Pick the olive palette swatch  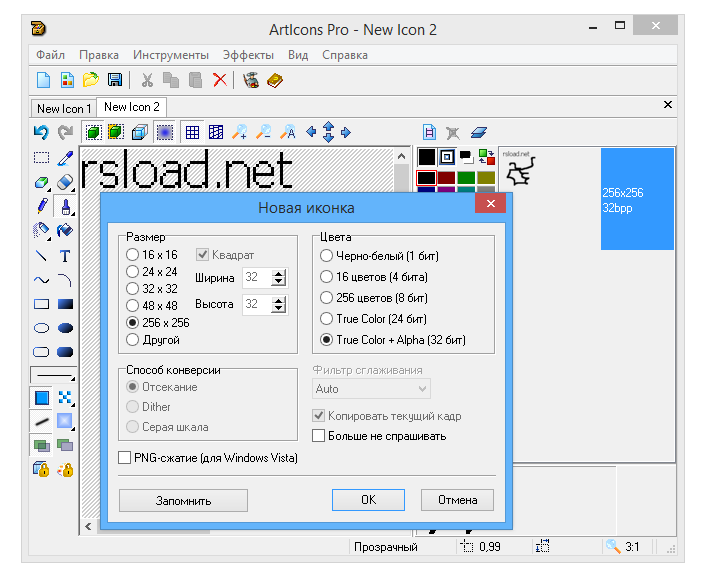(x=486, y=178)
